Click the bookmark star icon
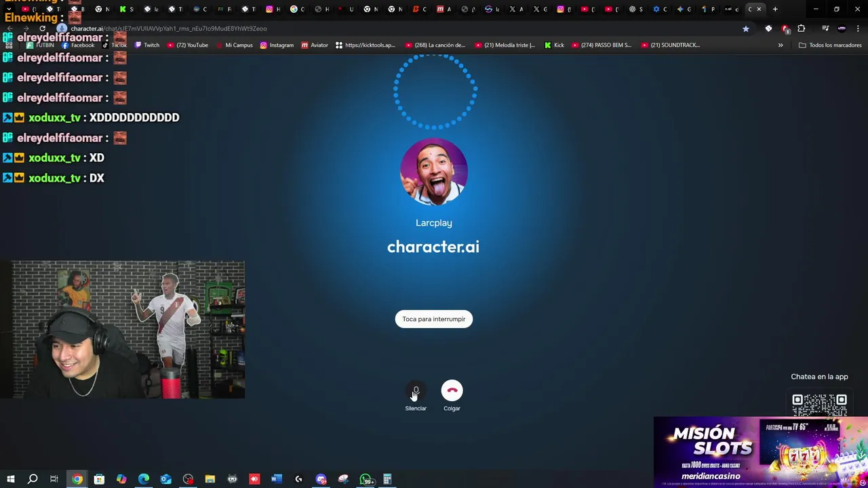The height and width of the screenshot is (488, 868). click(746, 28)
